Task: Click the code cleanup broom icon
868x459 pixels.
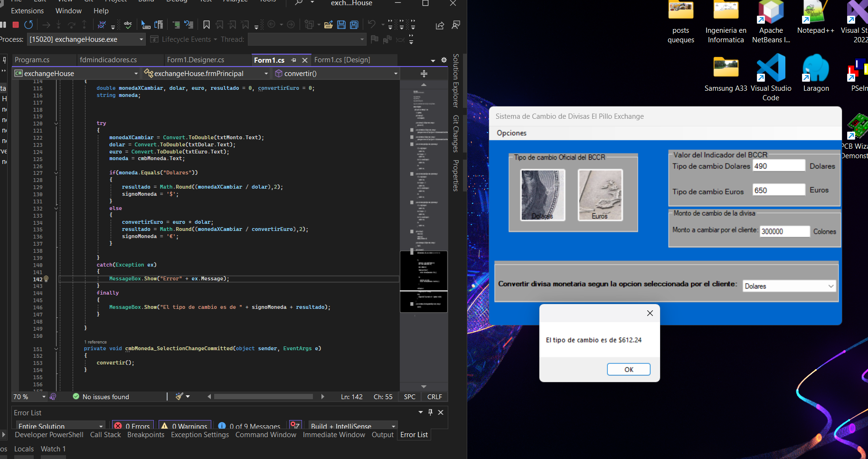Action: point(179,396)
